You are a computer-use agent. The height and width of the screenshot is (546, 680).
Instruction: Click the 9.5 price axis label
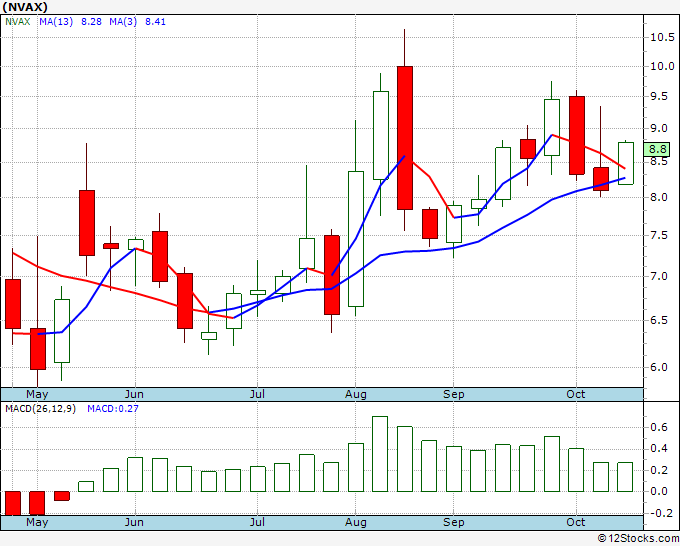pyautogui.click(x=659, y=96)
